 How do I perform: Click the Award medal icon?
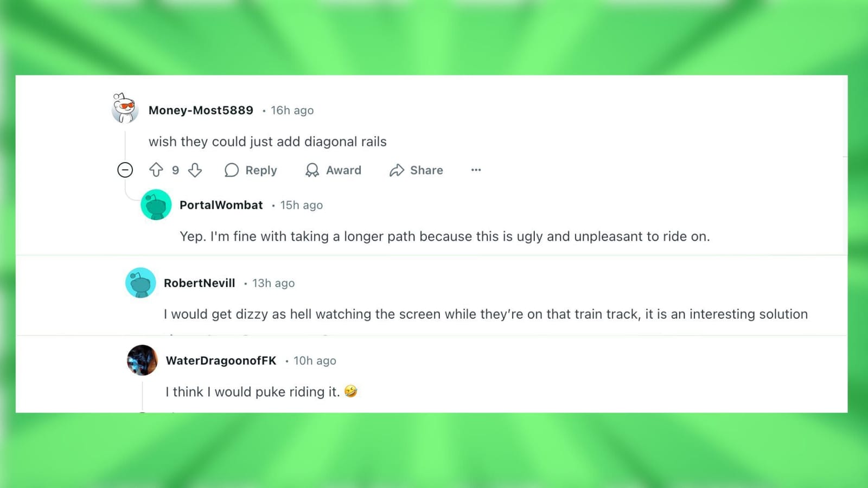(x=311, y=170)
